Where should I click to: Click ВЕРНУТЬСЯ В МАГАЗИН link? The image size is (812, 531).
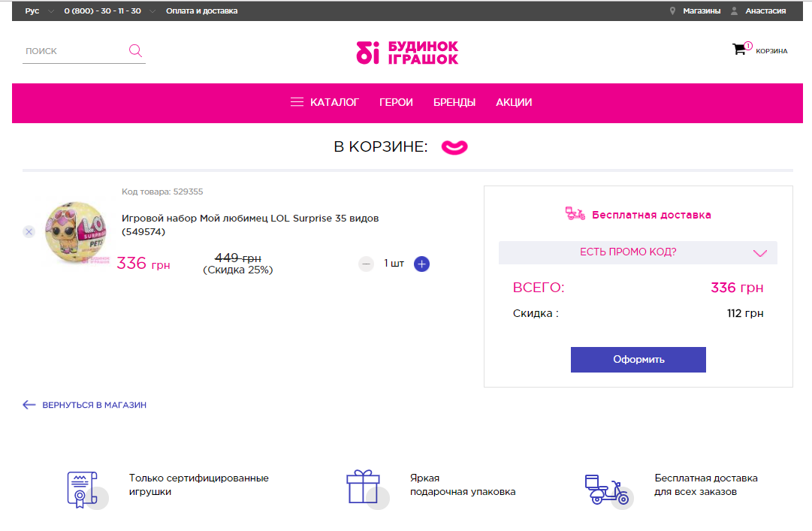click(x=94, y=405)
